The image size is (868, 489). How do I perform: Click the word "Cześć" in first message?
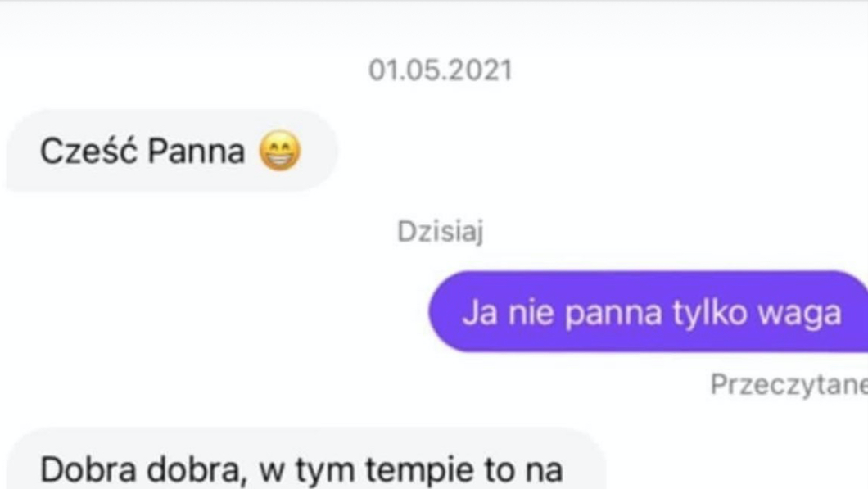[88, 151]
